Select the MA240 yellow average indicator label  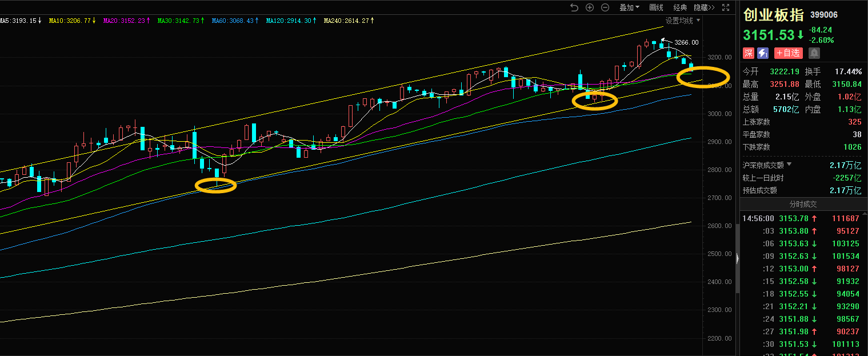click(349, 21)
